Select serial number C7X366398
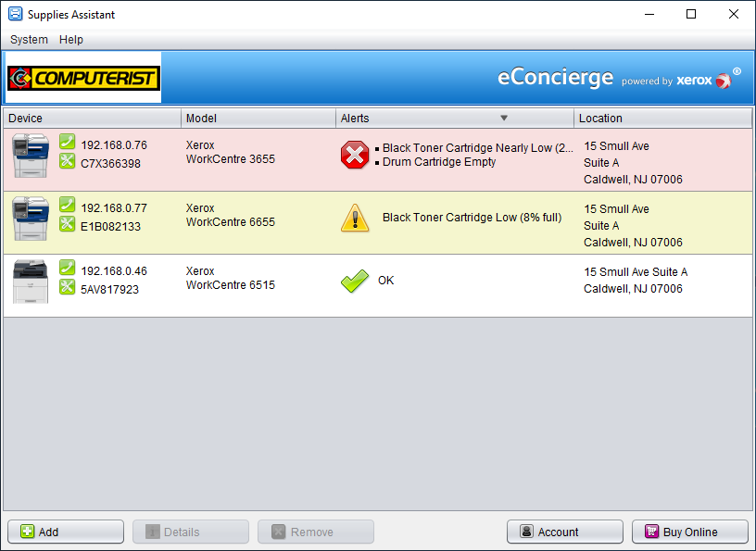756x551 pixels. (x=110, y=164)
